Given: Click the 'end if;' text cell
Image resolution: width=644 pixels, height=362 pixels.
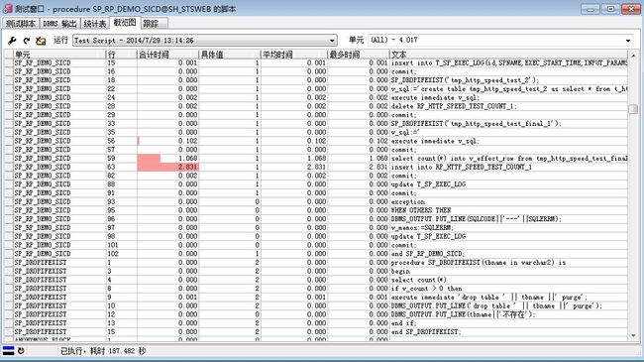Looking at the screenshot, I should pos(508,323).
